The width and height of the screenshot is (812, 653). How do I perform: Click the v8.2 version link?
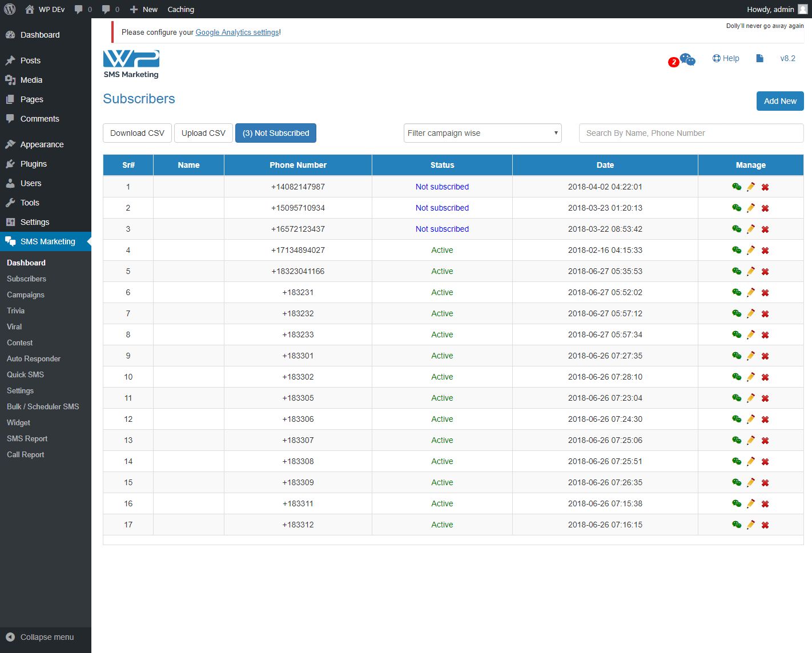[787, 58]
